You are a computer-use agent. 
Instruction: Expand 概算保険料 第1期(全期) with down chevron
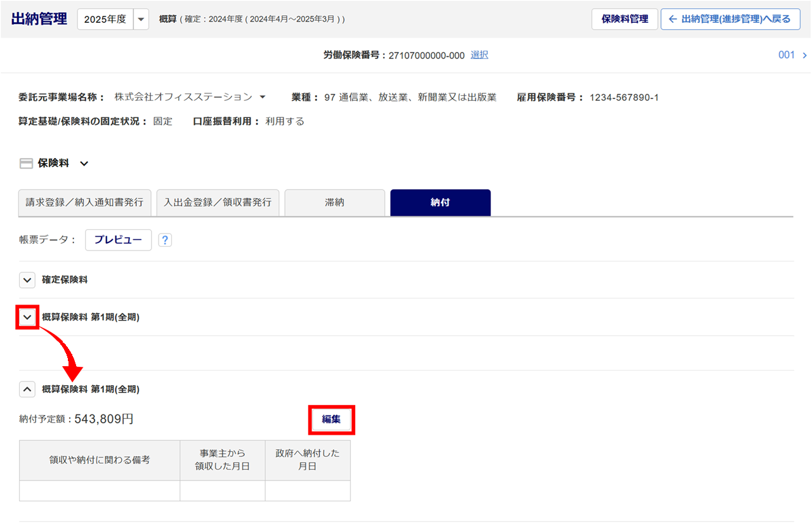pos(27,317)
